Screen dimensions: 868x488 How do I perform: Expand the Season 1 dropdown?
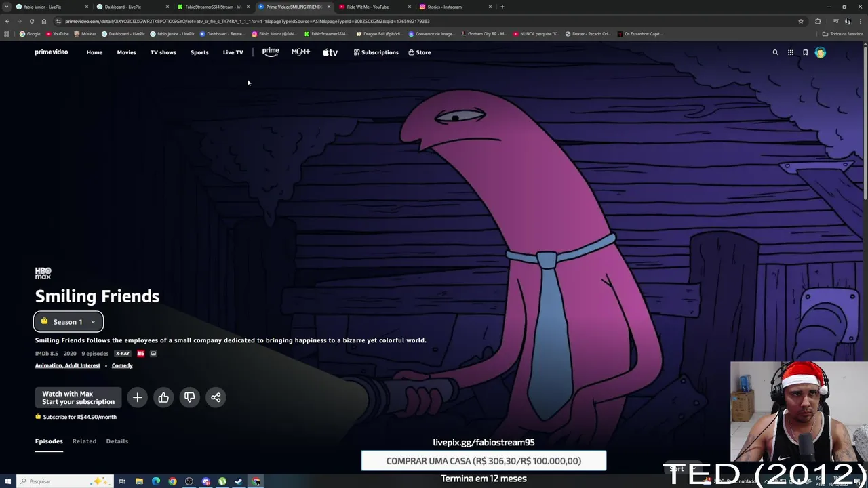(x=68, y=322)
